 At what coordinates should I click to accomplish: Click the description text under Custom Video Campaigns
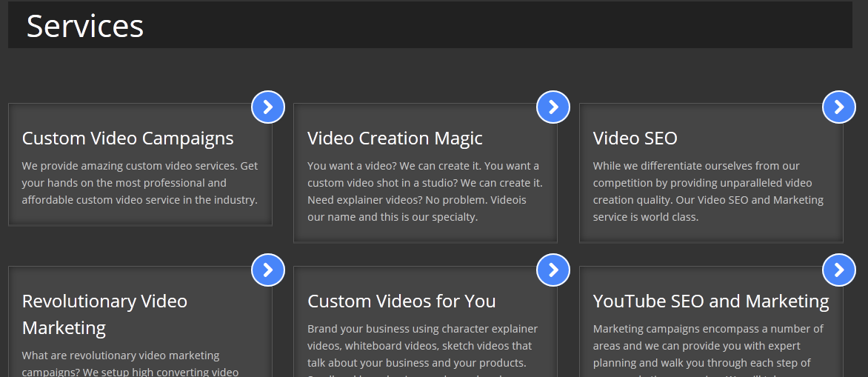[x=140, y=183]
